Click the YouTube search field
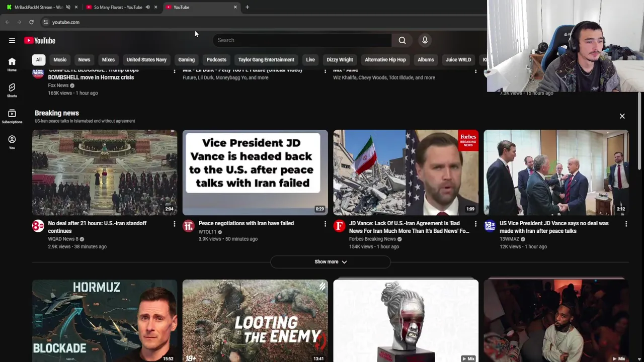This screenshot has width=644, height=362. click(302, 40)
